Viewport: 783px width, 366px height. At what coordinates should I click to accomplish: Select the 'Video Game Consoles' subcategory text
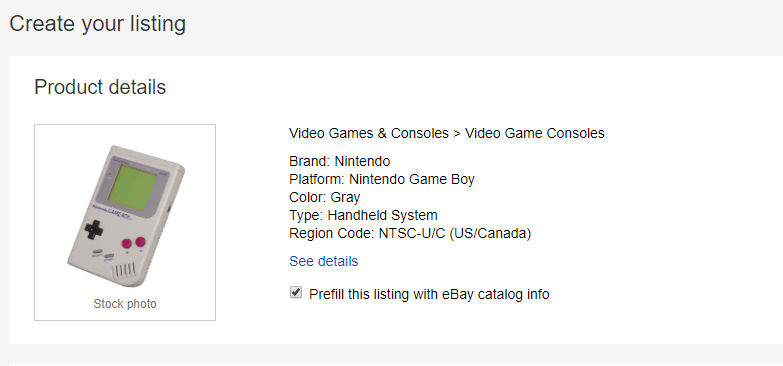(x=535, y=133)
